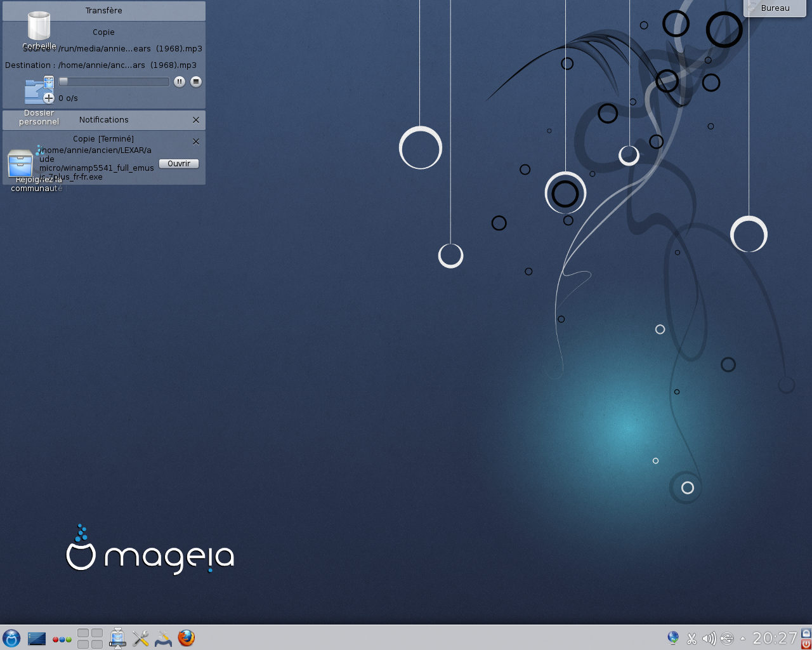Click the lock screen button
This screenshot has height=650, width=812.
click(x=806, y=633)
